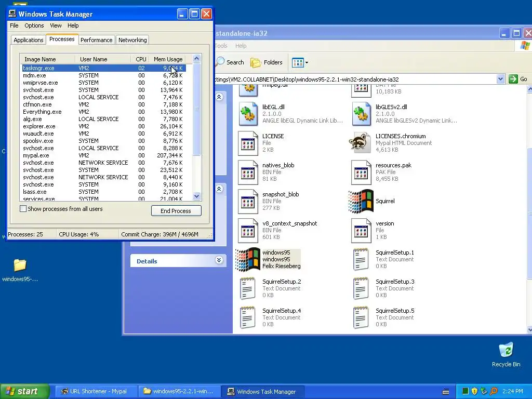This screenshot has height=399, width=532.
Task: Select the libGLESv2.dll file icon
Action: click(x=362, y=114)
